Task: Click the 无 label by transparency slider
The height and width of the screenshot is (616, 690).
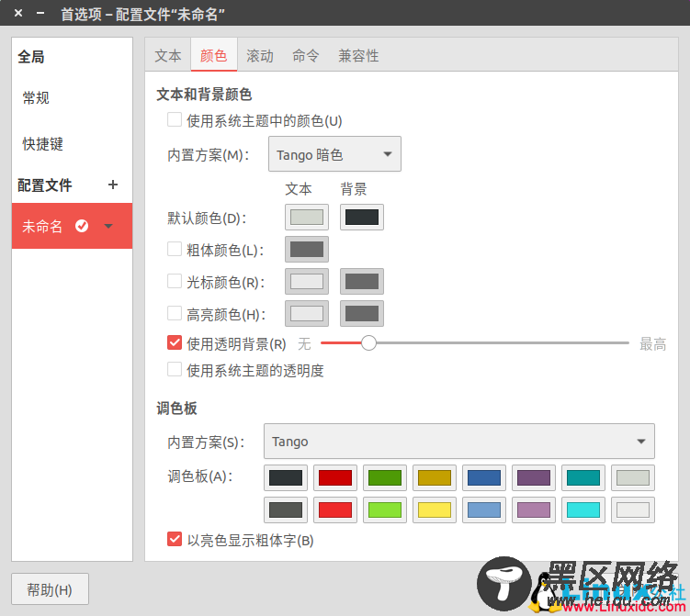Action: point(304,344)
